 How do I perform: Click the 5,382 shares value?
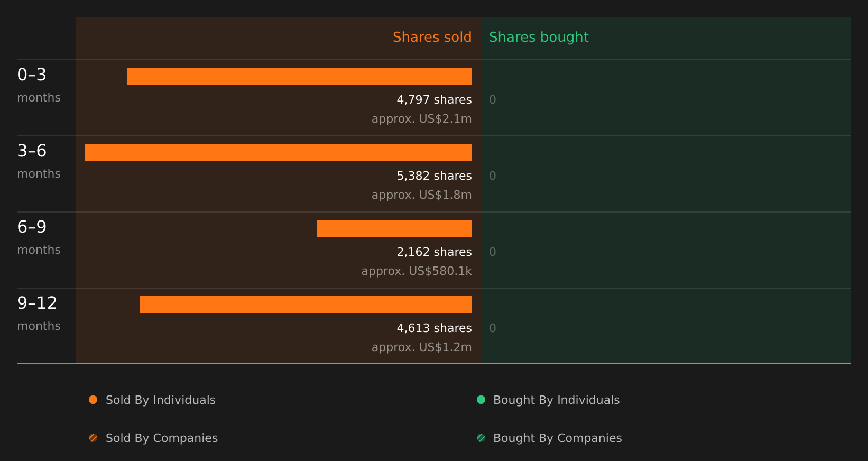(435, 176)
